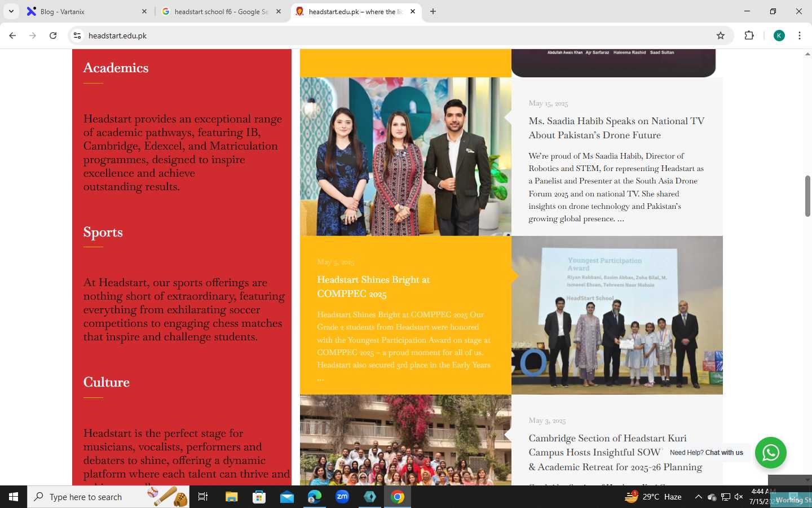Open the Windows Start menu

[x=14, y=497]
